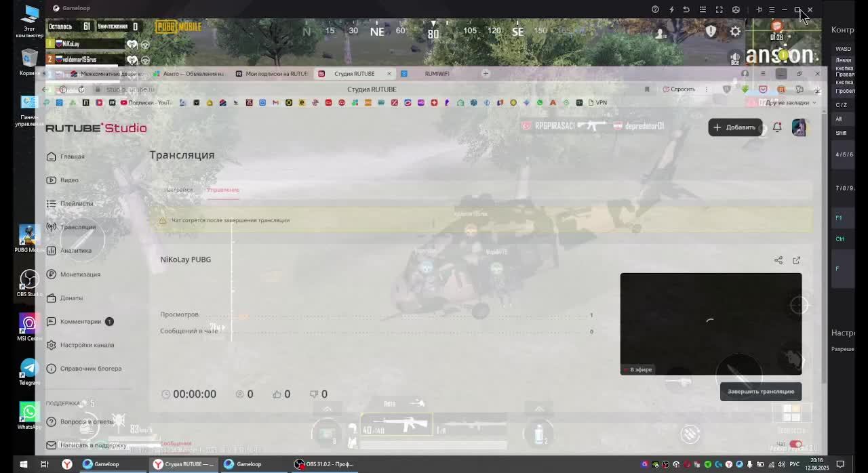Image resolution: width=868 pixels, height=473 pixels.
Task: Open OBS Studio desktop shortcut
Action: pyautogui.click(x=29, y=283)
